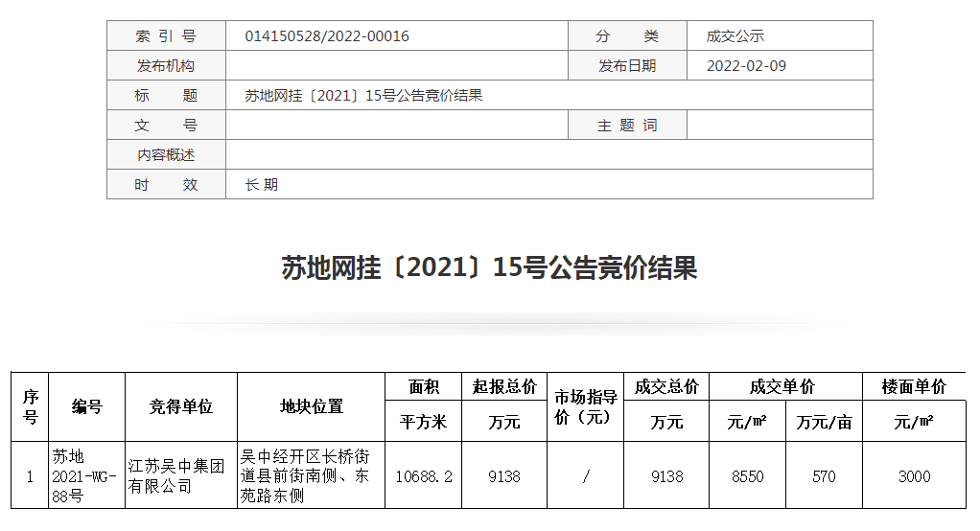The height and width of the screenshot is (531, 980).
Task: Select the 成交公示 category value
Action: (x=735, y=36)
